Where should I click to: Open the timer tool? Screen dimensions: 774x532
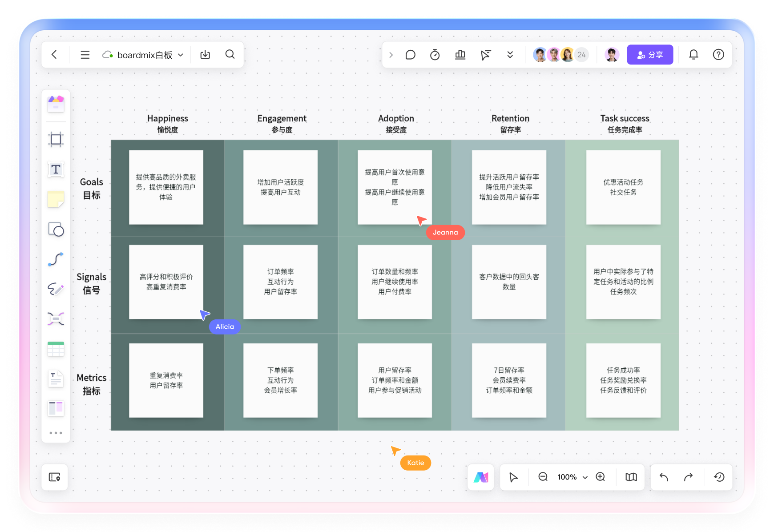point(435,55)
